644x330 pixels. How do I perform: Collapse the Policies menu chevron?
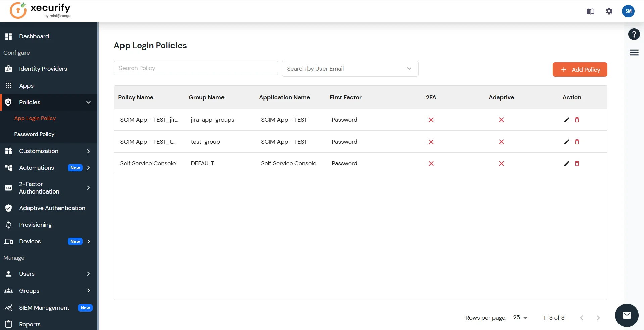pyautogui.click(x=89, y=102)
